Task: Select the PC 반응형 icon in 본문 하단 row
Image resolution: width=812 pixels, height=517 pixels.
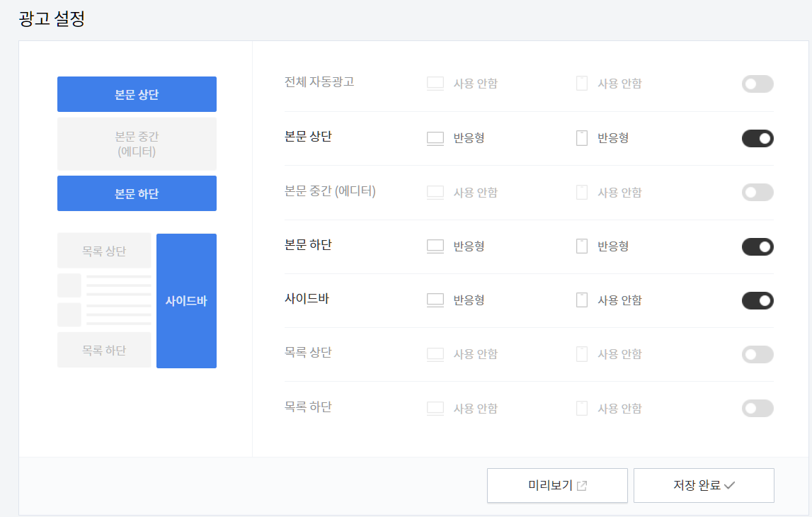Action: (x=435, y=246)
